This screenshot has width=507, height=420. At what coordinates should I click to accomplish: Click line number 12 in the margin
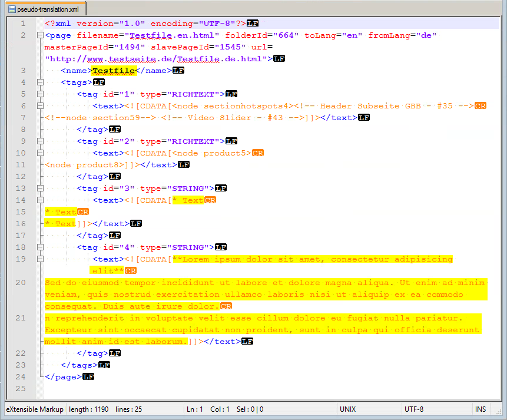(x=22, y=177)
